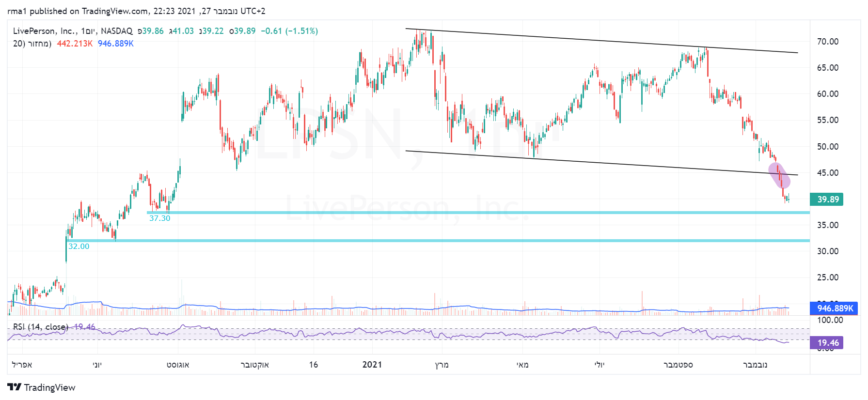This screenshot has width=868, height=400.
Task: Click the אפריל label on time axis
Action: pos(22,365)
